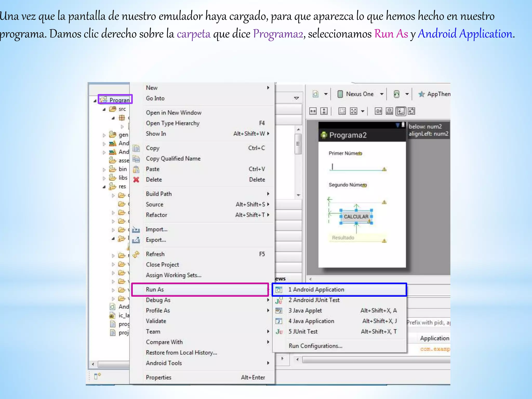Select 2 Android JUnit Test
The width and height of the screenshot is (532, 399).
click(x=339, y=300)
